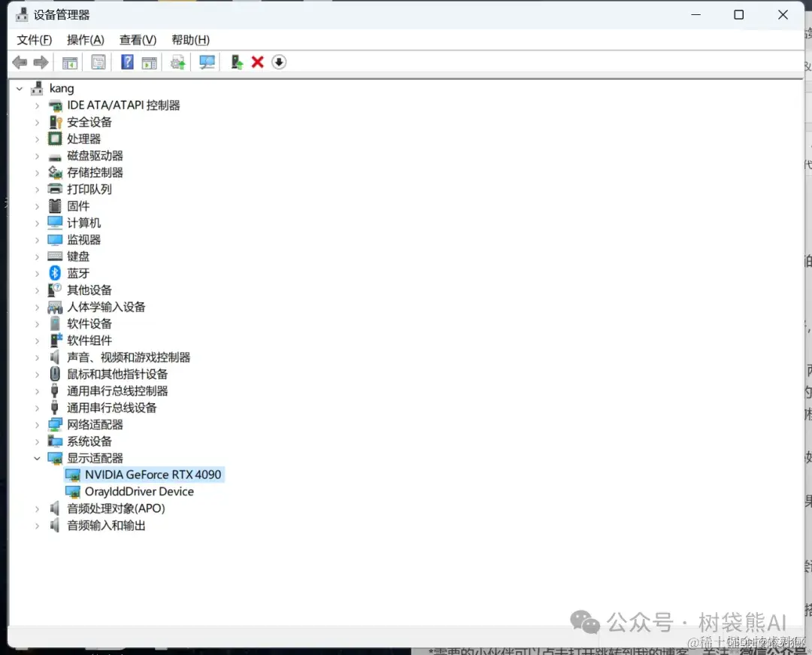Click the Show/Hide console tree icon
This screenshot has width=812, height=655.
tap(70, 62)
